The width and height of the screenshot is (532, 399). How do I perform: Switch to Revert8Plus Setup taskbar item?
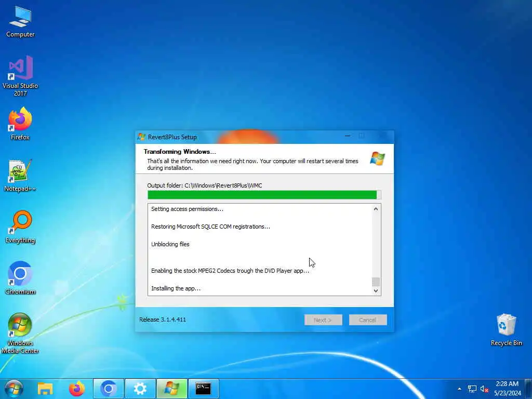coord(171,389)
